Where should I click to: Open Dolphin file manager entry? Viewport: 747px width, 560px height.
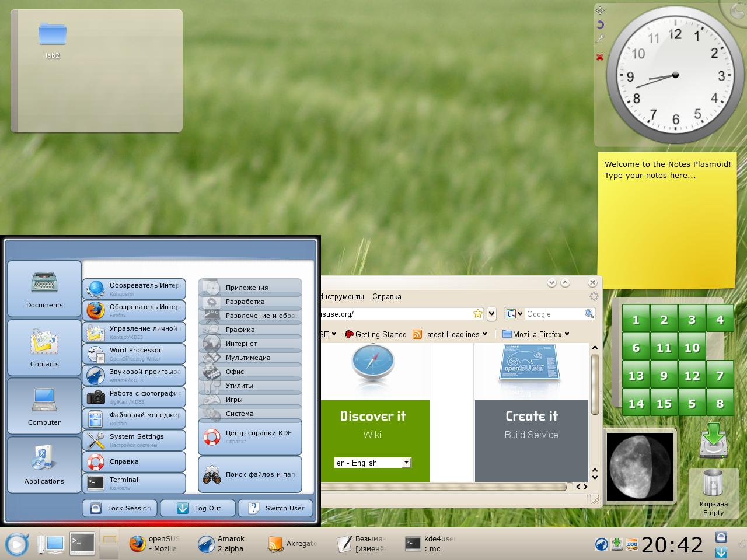coord(134,419)
